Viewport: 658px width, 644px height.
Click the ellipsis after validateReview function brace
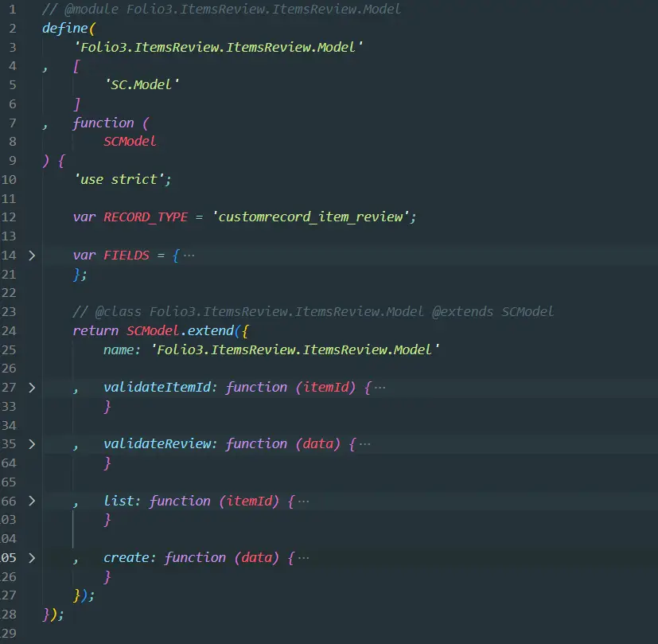point(365,444)
